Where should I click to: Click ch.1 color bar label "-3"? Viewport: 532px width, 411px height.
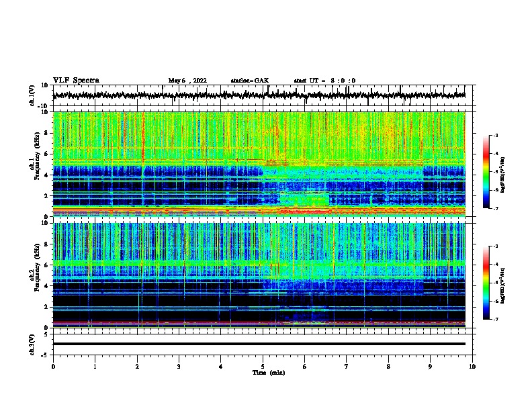(496, 136)
